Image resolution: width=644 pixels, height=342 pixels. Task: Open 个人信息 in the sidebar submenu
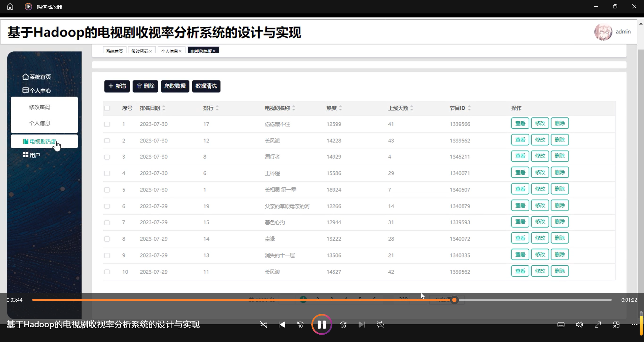pos(40,123)
